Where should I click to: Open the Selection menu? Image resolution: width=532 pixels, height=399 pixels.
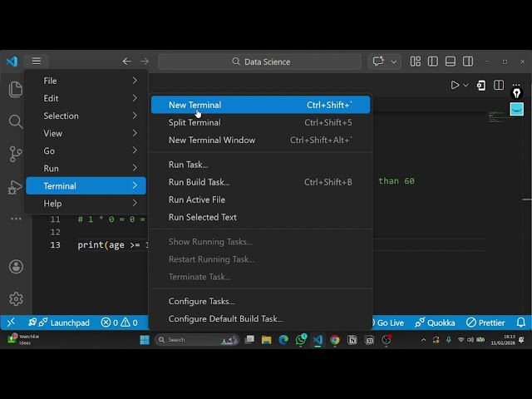pyautogui.click(x=86, y=116)
